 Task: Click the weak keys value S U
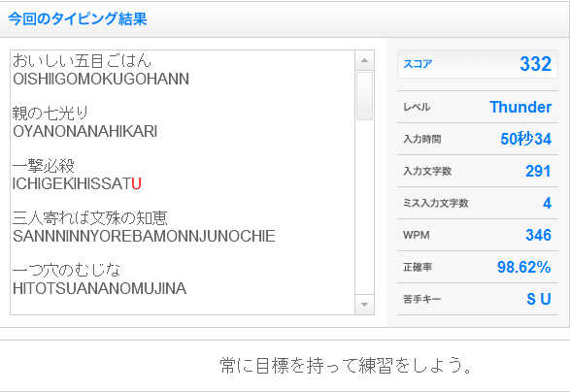point(539,299)
